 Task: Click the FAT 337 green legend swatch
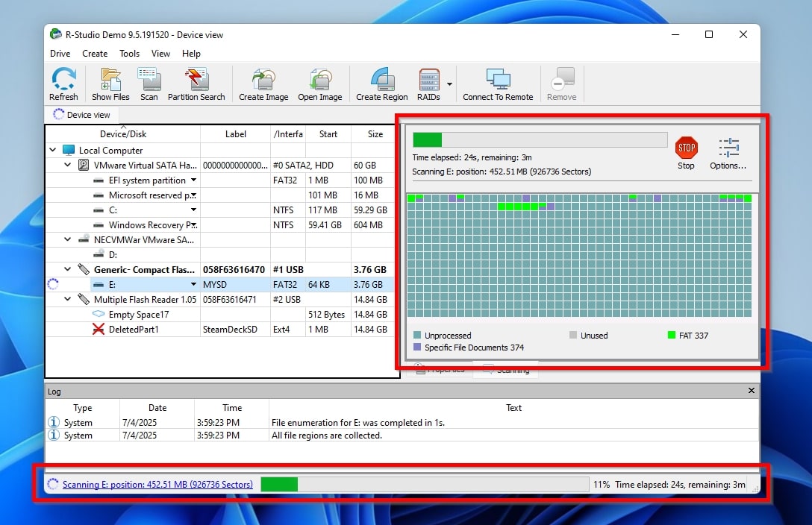click(x=672, y=335)
